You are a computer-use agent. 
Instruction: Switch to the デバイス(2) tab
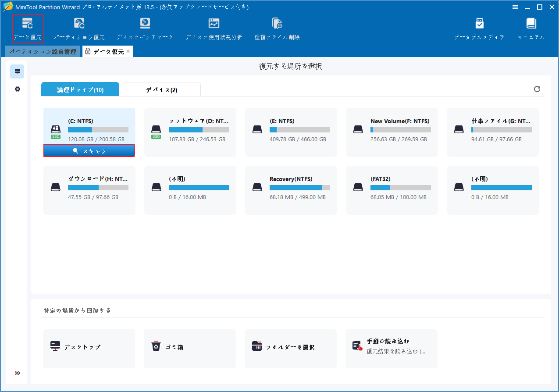tap(161, 89)
